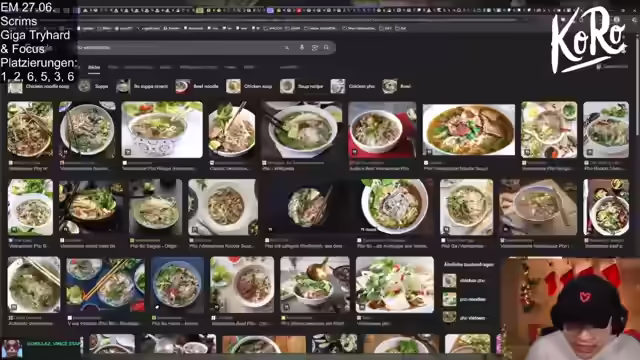Open related search chicken pho
Viewport: 640px width, 360px height.
click(465, 281)
